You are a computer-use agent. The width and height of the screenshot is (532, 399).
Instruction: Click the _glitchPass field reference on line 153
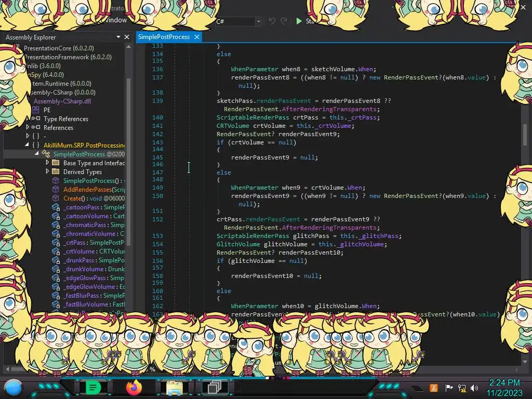(x=380, y=236)
